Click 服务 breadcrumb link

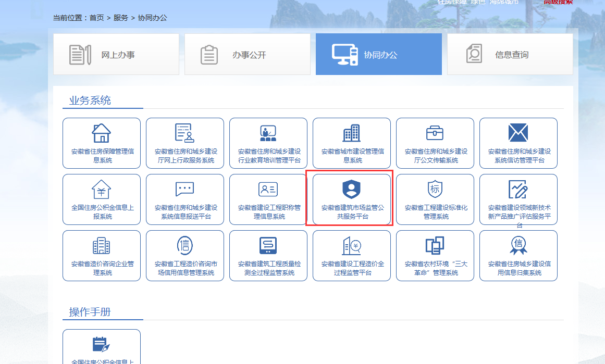pos(121,18)
